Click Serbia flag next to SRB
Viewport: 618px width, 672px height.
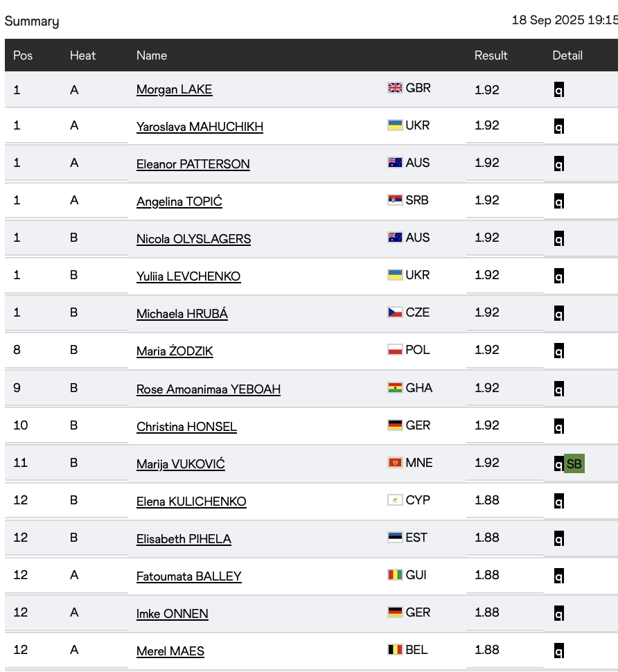coord(395,200)
